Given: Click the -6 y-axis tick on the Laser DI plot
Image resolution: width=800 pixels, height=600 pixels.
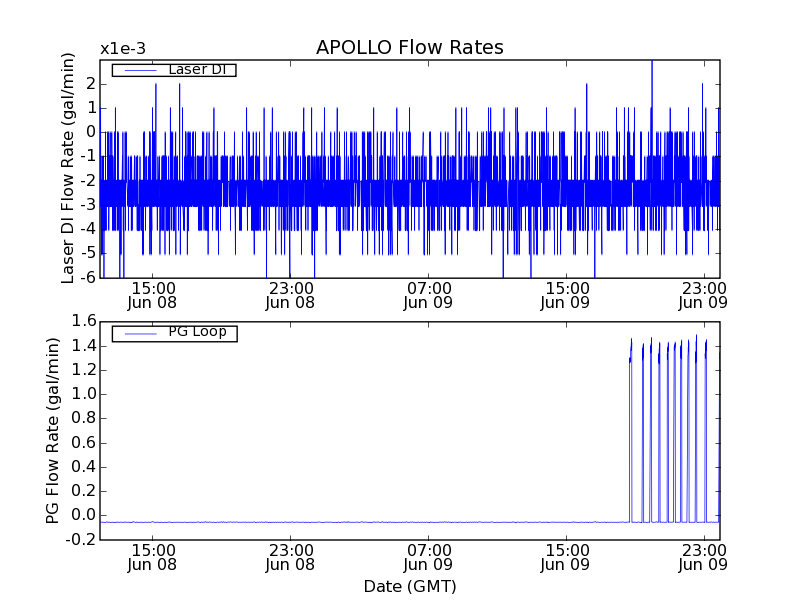Looking at the screenshot, I should (87, 277).
